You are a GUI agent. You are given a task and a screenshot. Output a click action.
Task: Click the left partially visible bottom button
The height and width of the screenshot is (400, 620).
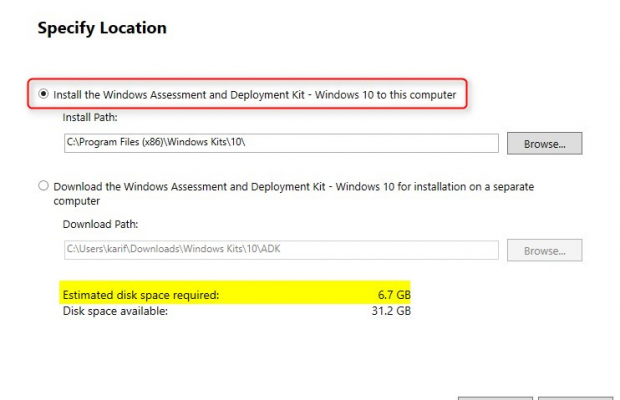point(494,396)
